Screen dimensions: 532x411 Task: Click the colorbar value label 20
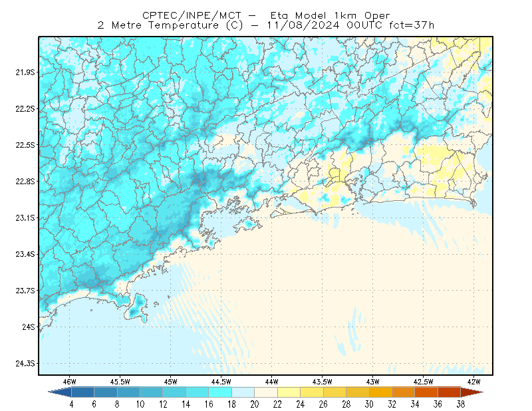coord(255,404)
